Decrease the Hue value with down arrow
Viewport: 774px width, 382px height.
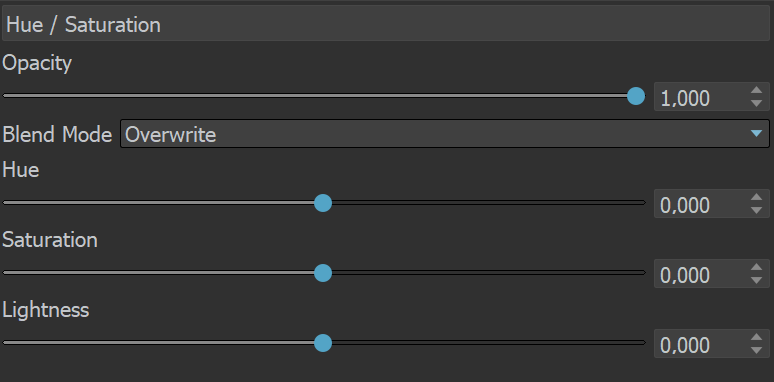click(x=756, y=210)
